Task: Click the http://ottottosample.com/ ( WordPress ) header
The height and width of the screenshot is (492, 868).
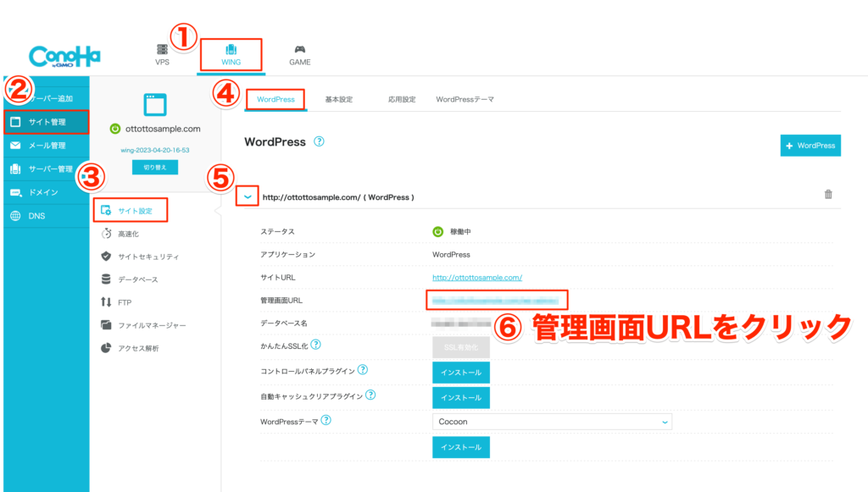Action: click(x=338, y=197)
